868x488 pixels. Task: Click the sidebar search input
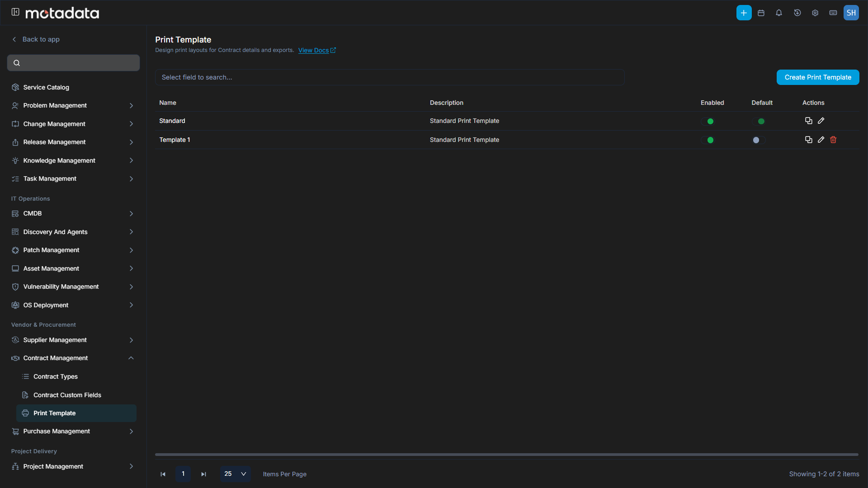coord(73,63)
